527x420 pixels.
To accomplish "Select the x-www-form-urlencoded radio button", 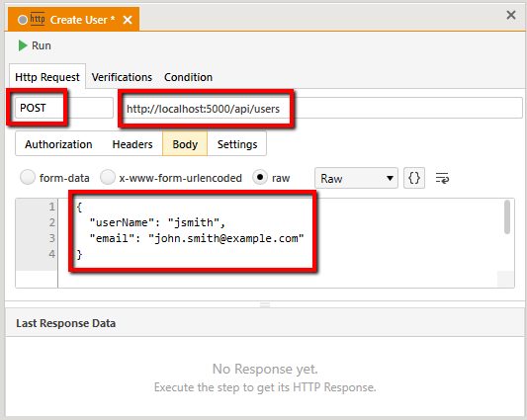I will 108,177.
